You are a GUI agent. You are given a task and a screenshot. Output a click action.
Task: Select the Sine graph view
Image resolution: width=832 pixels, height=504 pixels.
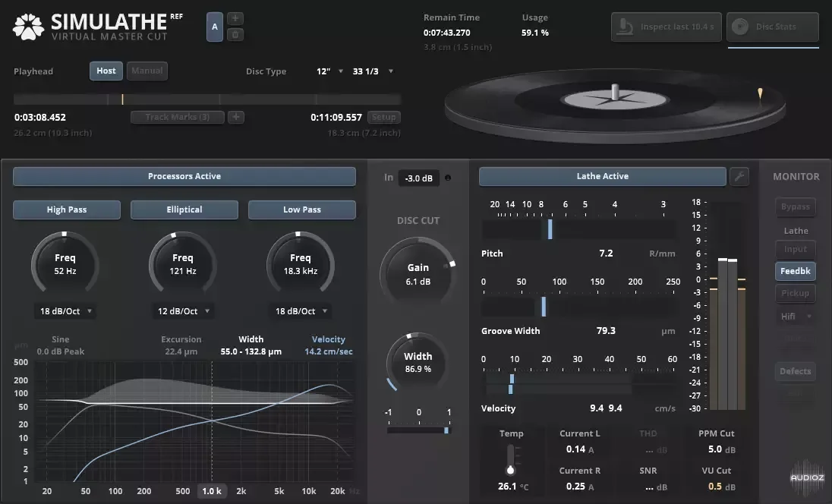point(61,345)
